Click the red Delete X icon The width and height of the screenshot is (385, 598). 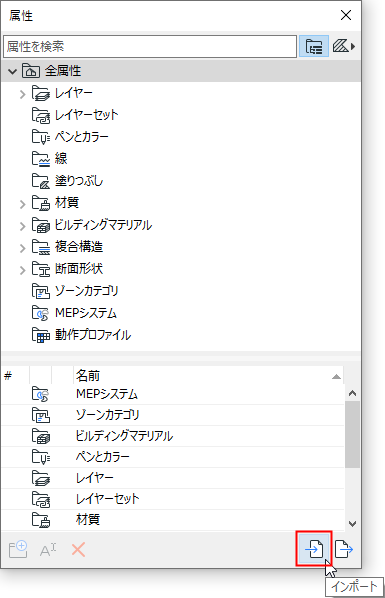(x=78, y=550)
